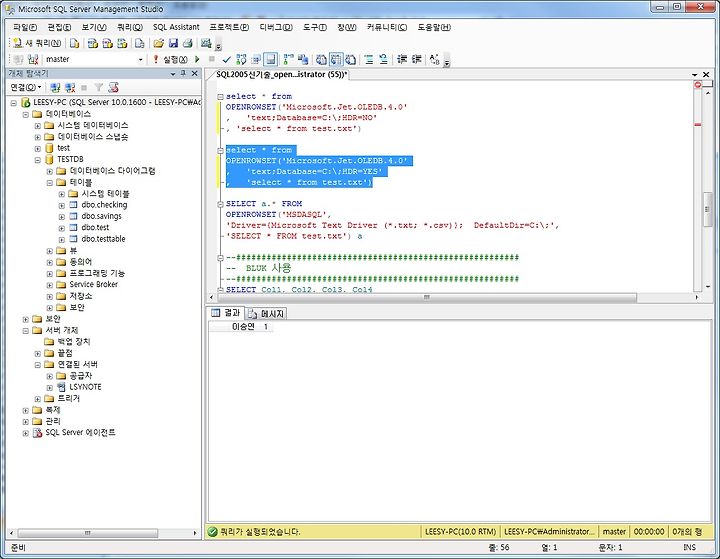Select the 백업 장치 folder
720x559 pixels.
[x=73, y=341]
